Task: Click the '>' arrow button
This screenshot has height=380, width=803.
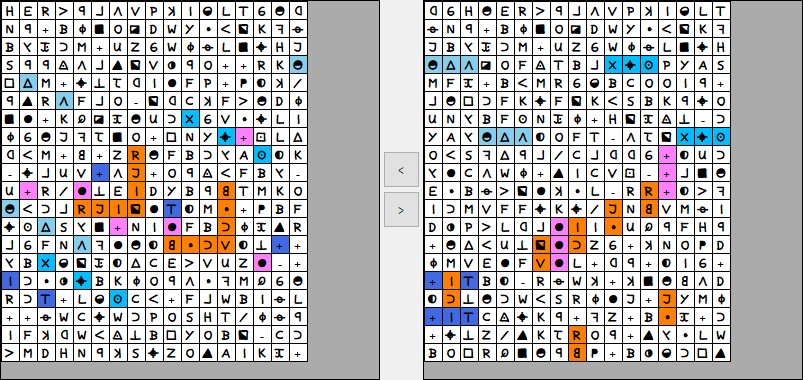Action: coord(402,209)
